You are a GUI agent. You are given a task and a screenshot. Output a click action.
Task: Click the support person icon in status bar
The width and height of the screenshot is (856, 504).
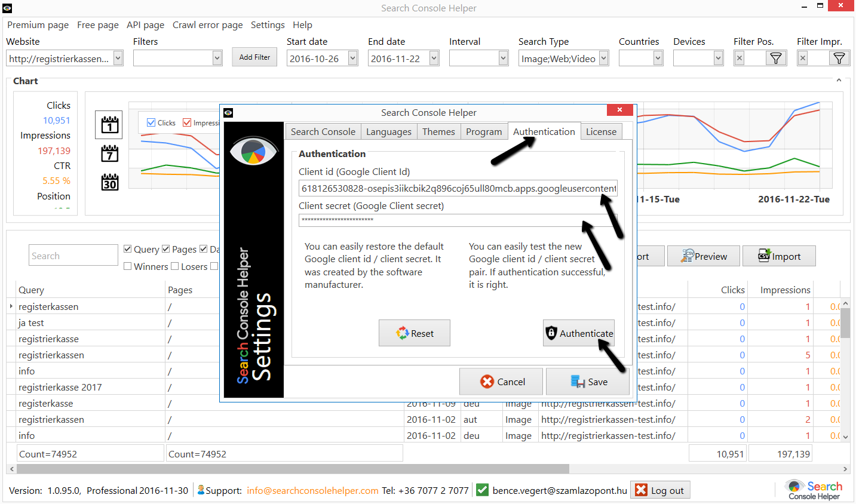(x=201, y=490)
